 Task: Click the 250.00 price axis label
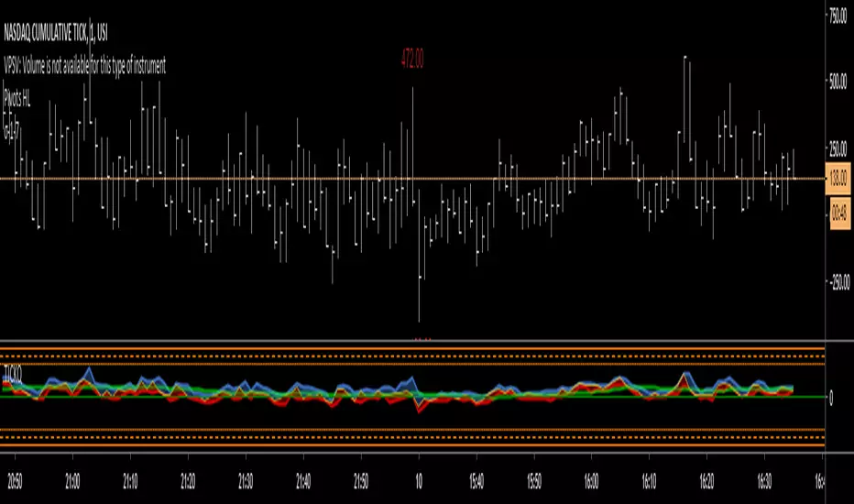838,148
